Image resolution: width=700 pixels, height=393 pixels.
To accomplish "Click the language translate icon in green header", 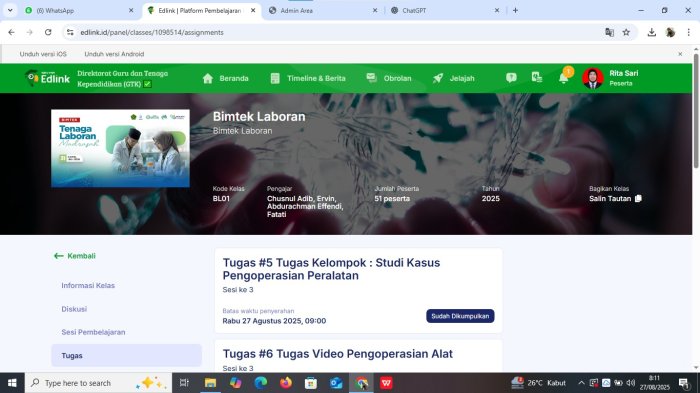I will tap(537, 77).
